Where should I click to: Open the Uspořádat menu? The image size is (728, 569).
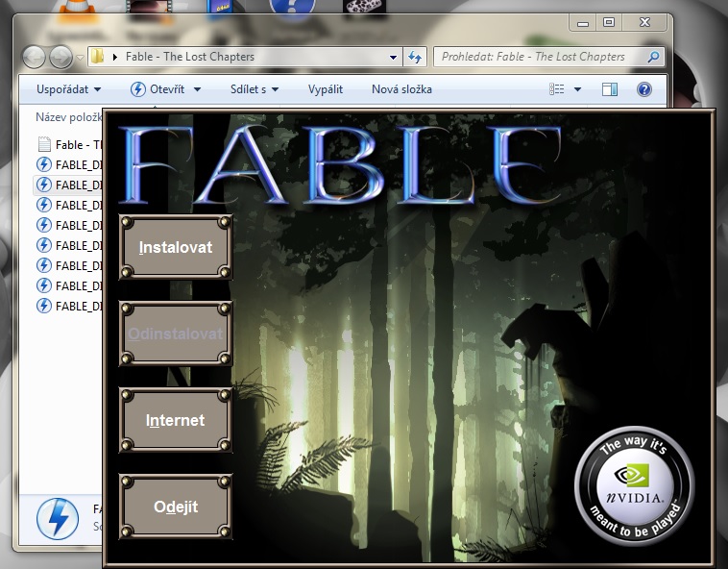click(x=68, y=89)
